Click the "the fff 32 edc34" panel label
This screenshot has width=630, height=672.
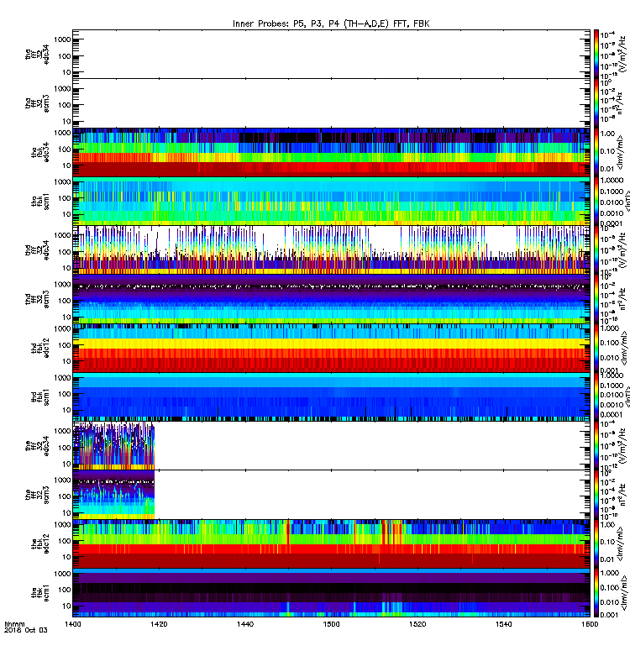point(37,446)
